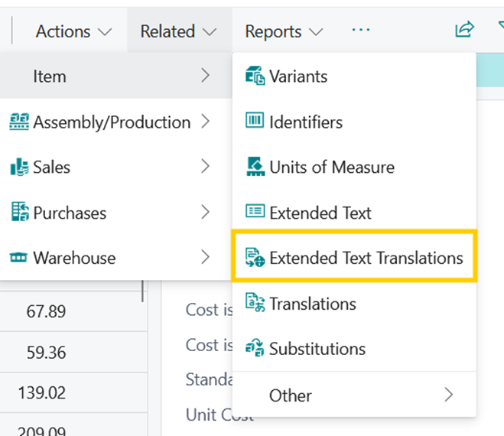The width and height of the screenshot is (504, 436).
Task: Click the Assembly/Production icon
Action: point(19,122)
